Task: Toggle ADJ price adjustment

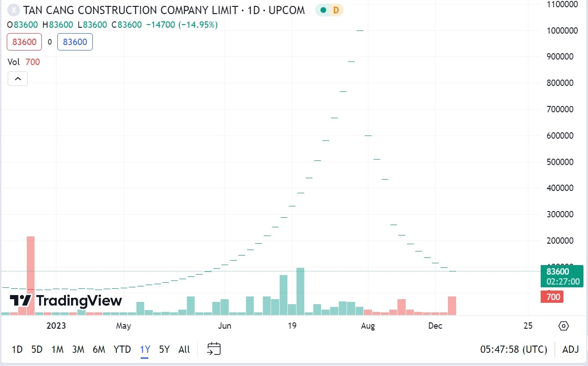Action: (x=571, y=349)
